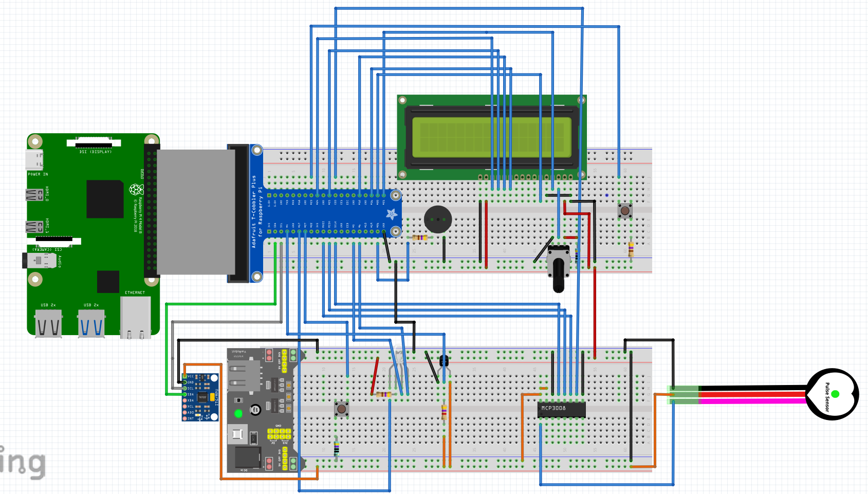Select the HDMI 0 port on Pi

point(34,195)
